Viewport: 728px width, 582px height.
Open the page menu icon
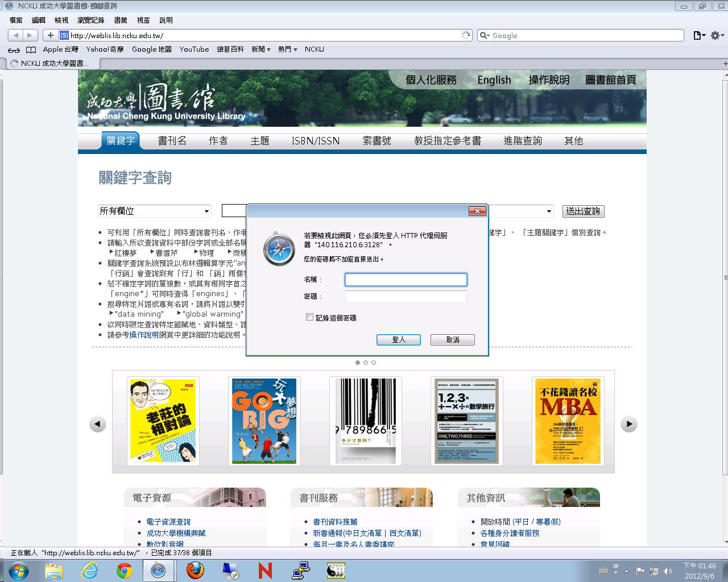[x=699, y=35]
